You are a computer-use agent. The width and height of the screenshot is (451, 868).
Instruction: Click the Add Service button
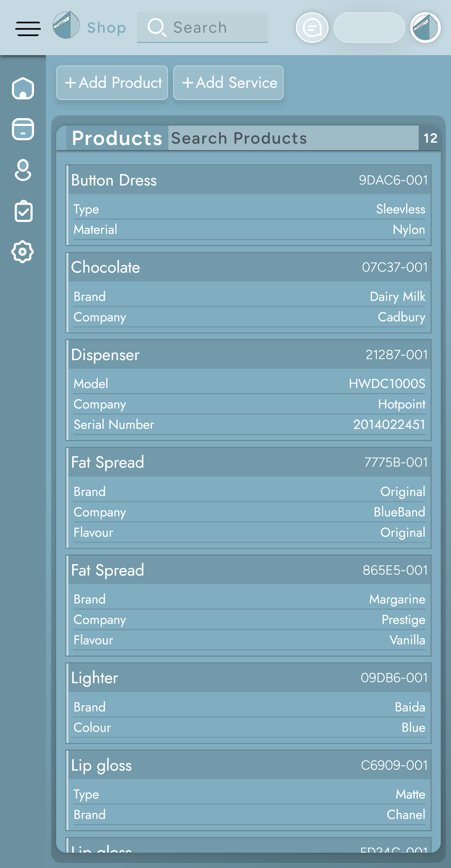click(x=228, y=83)
